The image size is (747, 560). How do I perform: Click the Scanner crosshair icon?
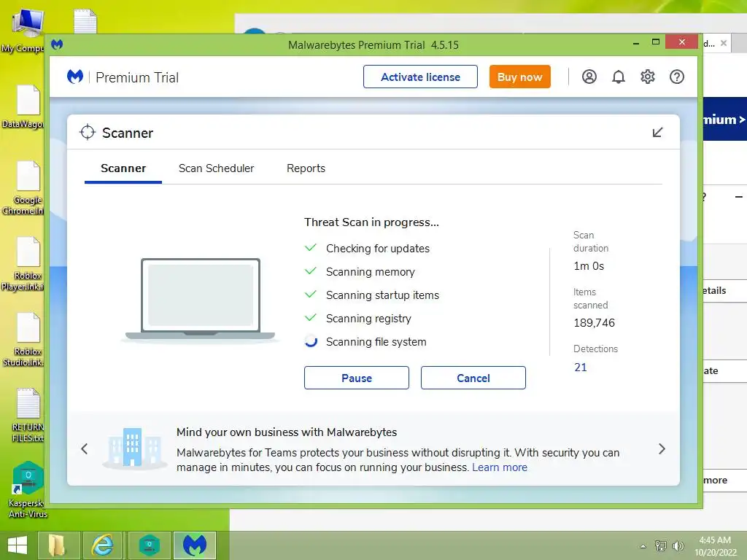coord(88,133)
